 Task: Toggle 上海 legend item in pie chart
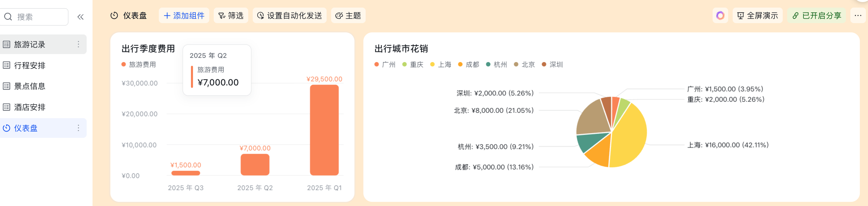441,64
